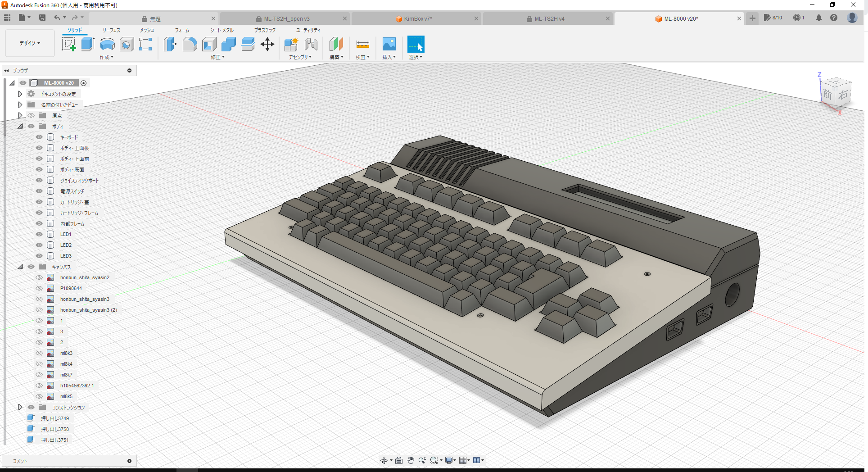The width and height of the screenshot is (868, 472).
Task: Open the デザイン workspace dropdown
Action: 29,43
